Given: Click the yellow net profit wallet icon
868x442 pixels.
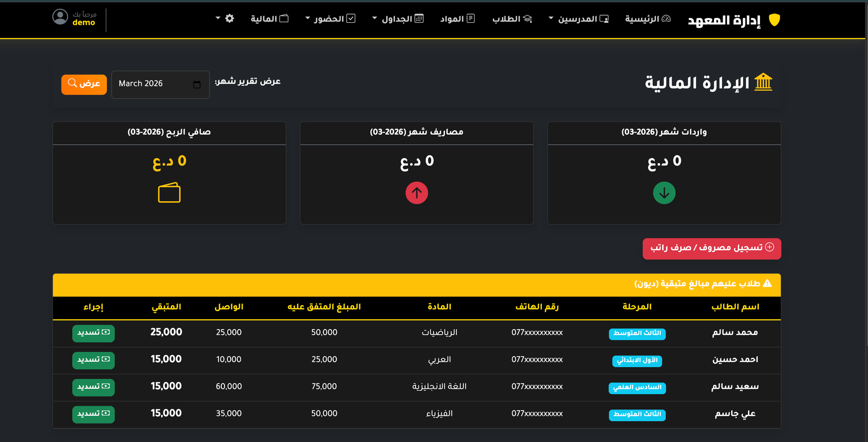Looking at the screenshot, I should click(169, 193).
